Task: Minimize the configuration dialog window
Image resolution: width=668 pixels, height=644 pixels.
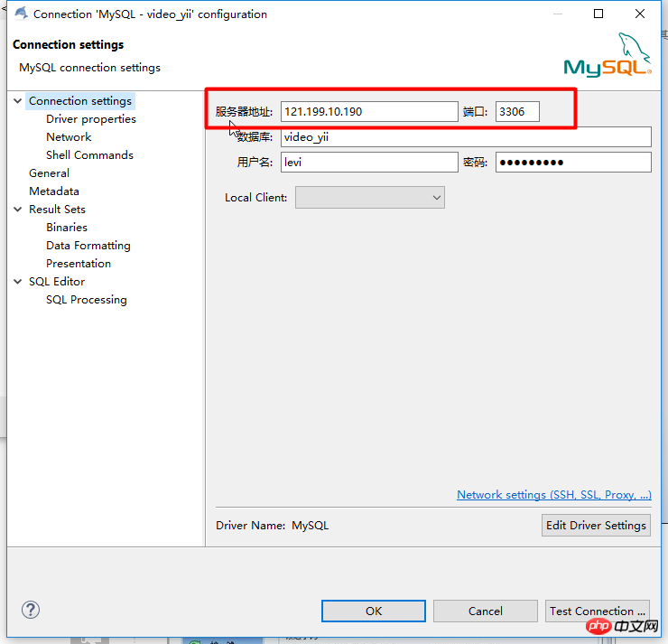Action: [558, 14]
